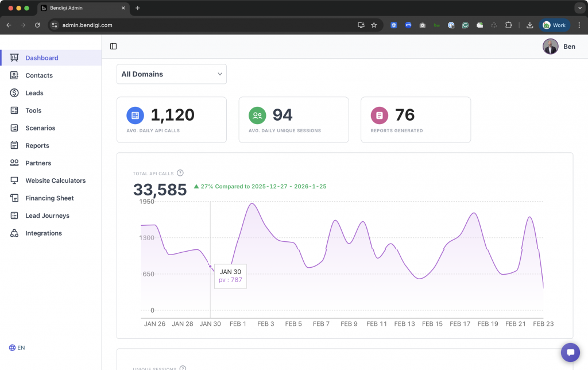The height and width of the screenshot is (370, 588).
Task: Open the All Domains dropdown
Action: (x=172, y=74)
